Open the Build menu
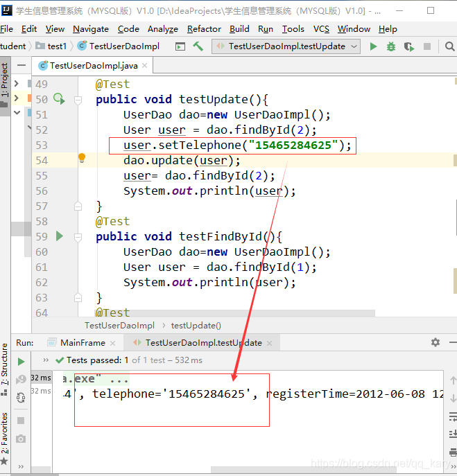 pyautogui.click(x=239, y=29)
